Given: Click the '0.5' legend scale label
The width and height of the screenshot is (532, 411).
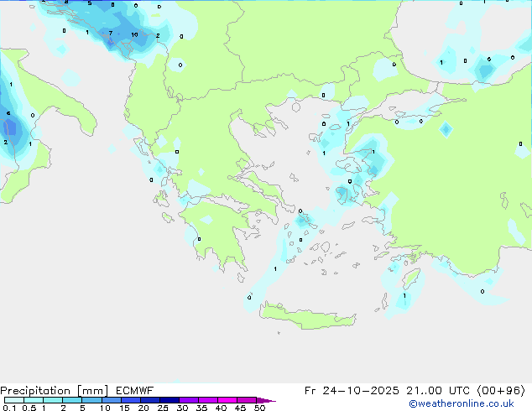Looking at the screenshot, I should click(29, 408).
